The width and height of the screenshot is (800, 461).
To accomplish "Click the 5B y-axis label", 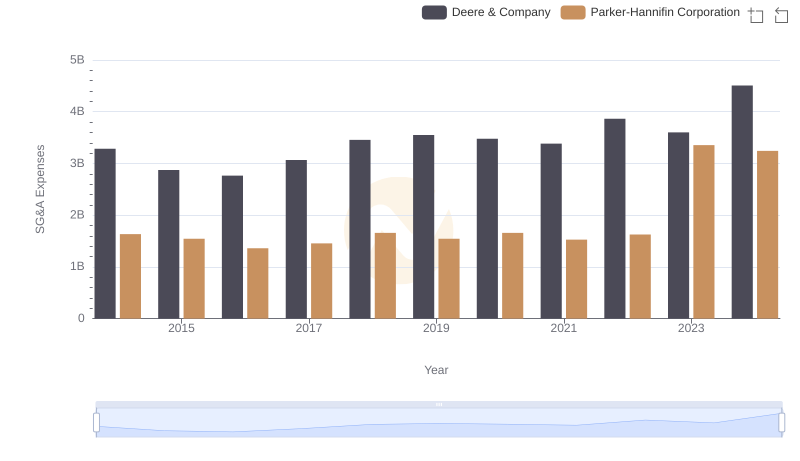I will [x=77, y=60].
